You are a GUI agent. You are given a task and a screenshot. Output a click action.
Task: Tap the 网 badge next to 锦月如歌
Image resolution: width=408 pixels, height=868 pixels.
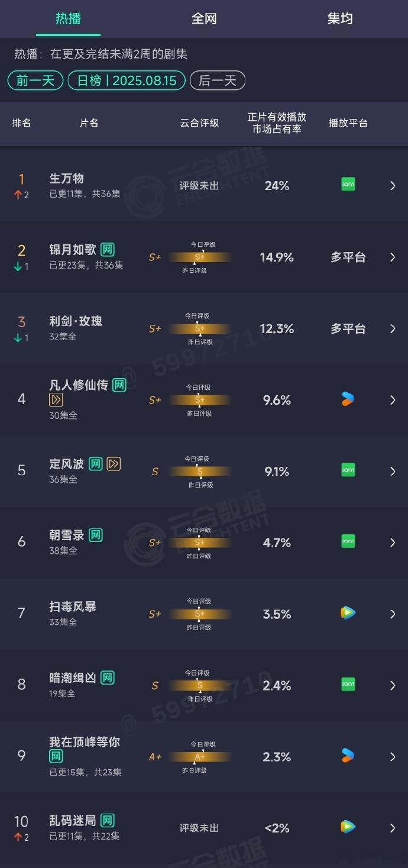point(107,250)
